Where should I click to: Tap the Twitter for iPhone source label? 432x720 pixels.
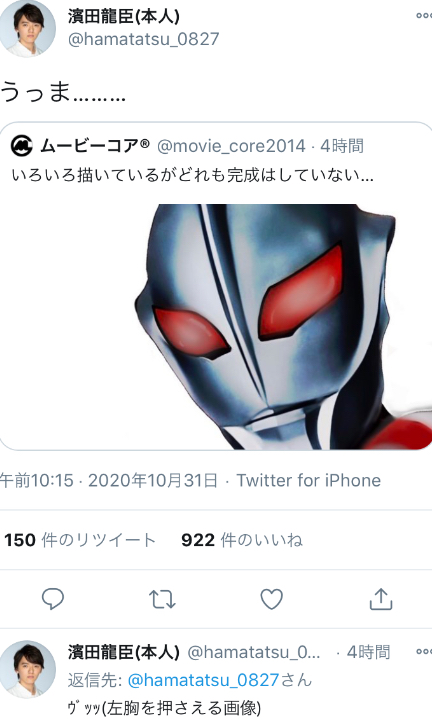(x=309, y=480)
